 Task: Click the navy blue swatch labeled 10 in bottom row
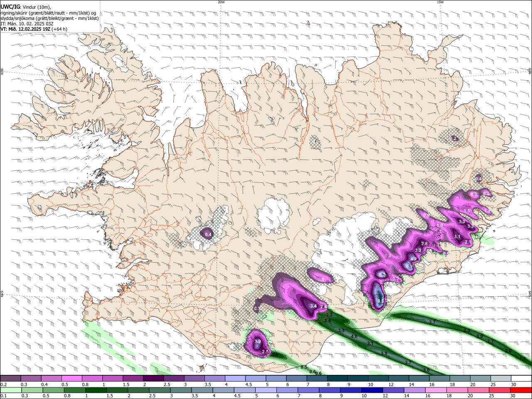372,390
